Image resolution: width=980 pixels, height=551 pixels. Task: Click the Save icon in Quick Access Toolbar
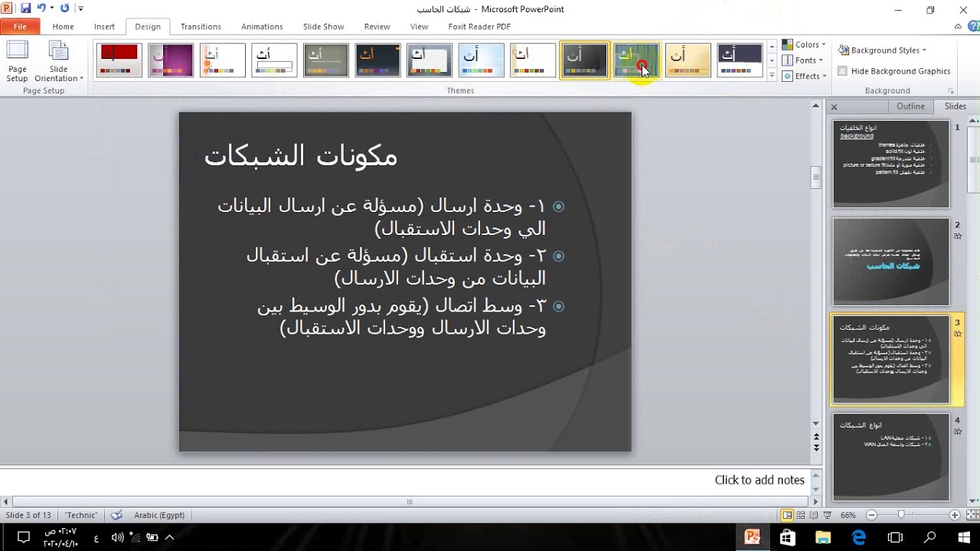tap(26, 8)
